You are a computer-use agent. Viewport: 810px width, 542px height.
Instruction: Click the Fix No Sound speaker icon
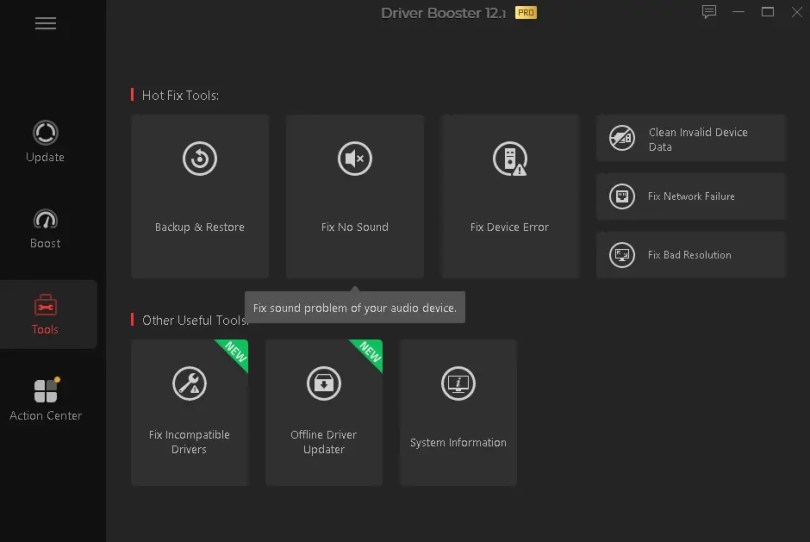pos(354,158)
